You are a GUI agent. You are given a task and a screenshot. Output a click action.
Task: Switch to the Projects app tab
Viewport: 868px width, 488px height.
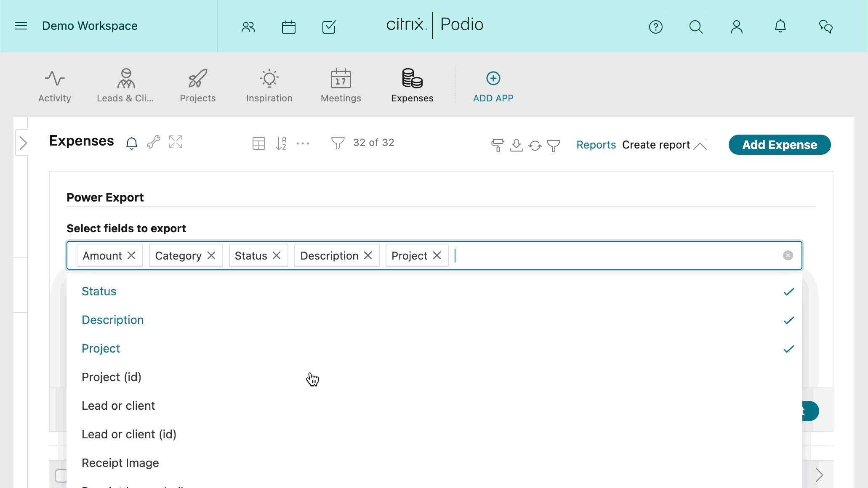point(198,86)
